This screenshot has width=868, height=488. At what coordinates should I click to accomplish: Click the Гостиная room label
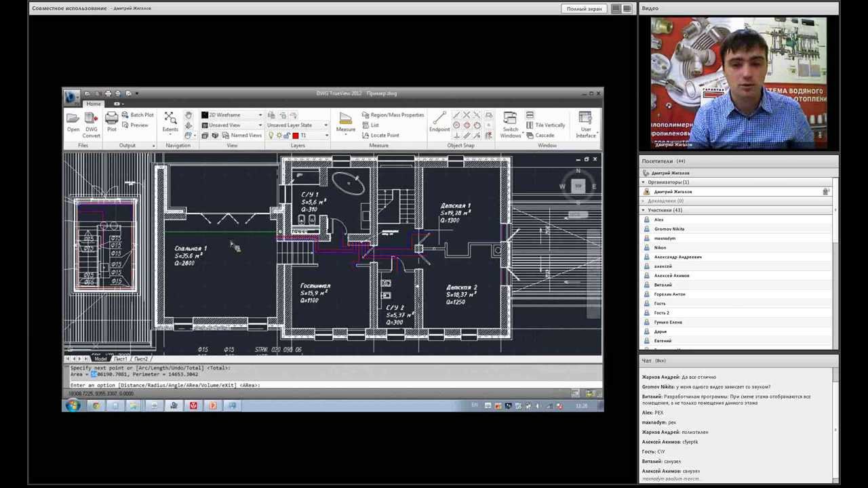[x=315, y=286]
